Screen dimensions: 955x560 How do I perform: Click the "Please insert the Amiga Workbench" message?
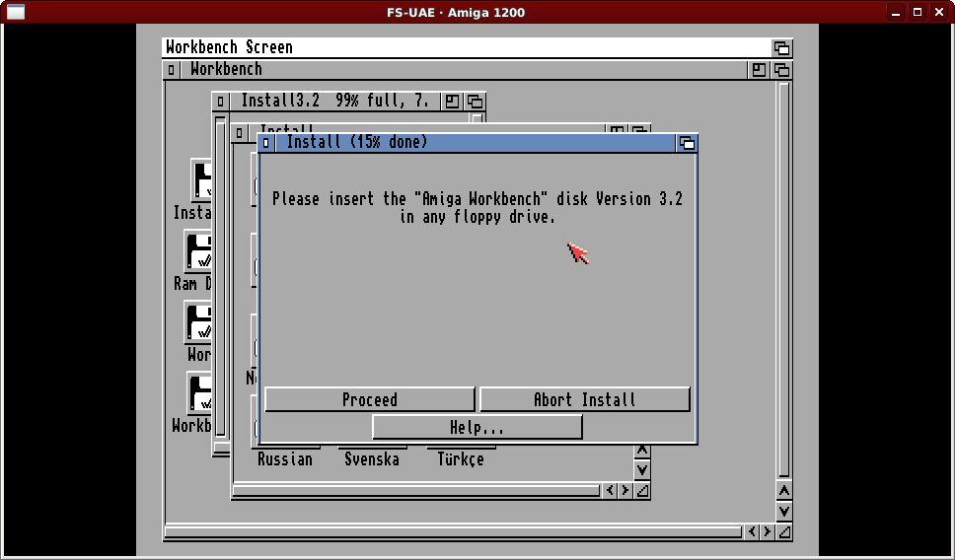pyautogui.click(x=477, y=208)
